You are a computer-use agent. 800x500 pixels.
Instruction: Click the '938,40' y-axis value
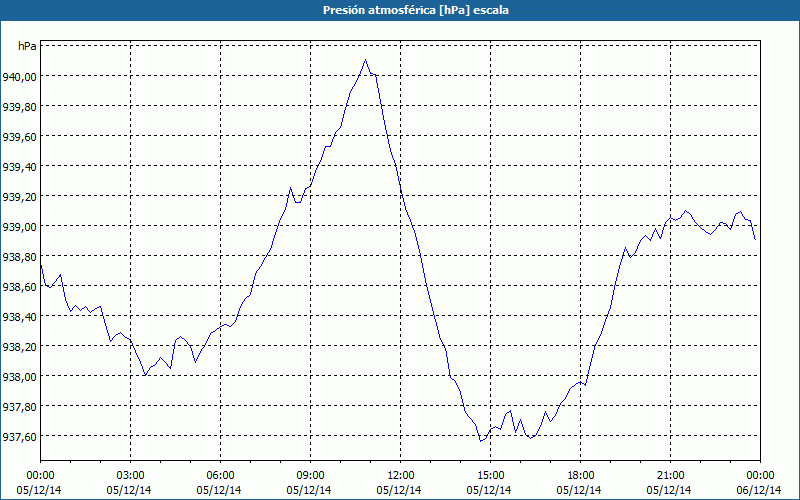[19, 317]
